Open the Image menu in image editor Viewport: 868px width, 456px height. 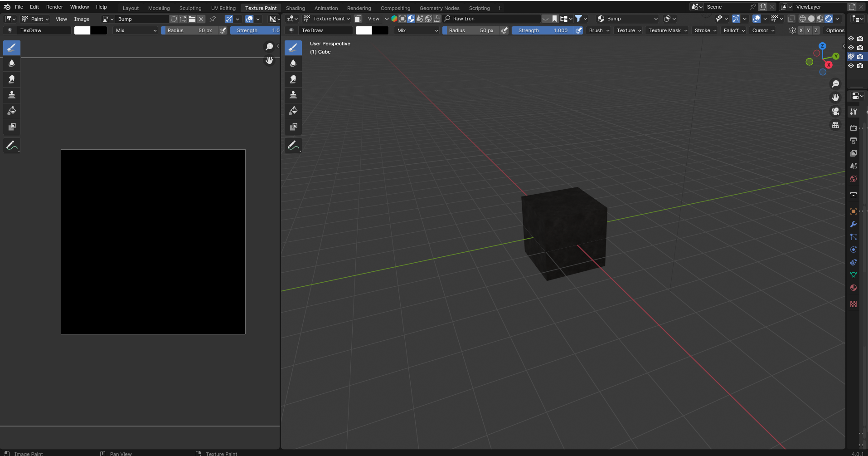82,19
